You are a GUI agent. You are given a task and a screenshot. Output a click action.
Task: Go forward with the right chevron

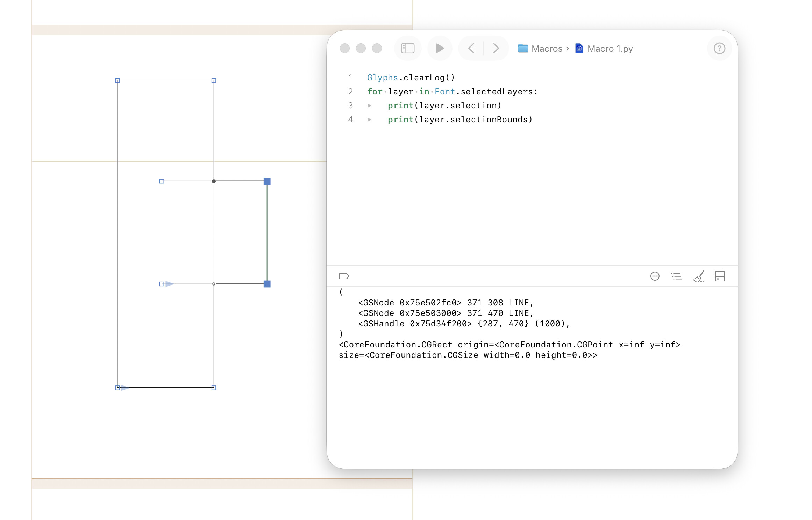pyautogui.click(x=496, y=48)
